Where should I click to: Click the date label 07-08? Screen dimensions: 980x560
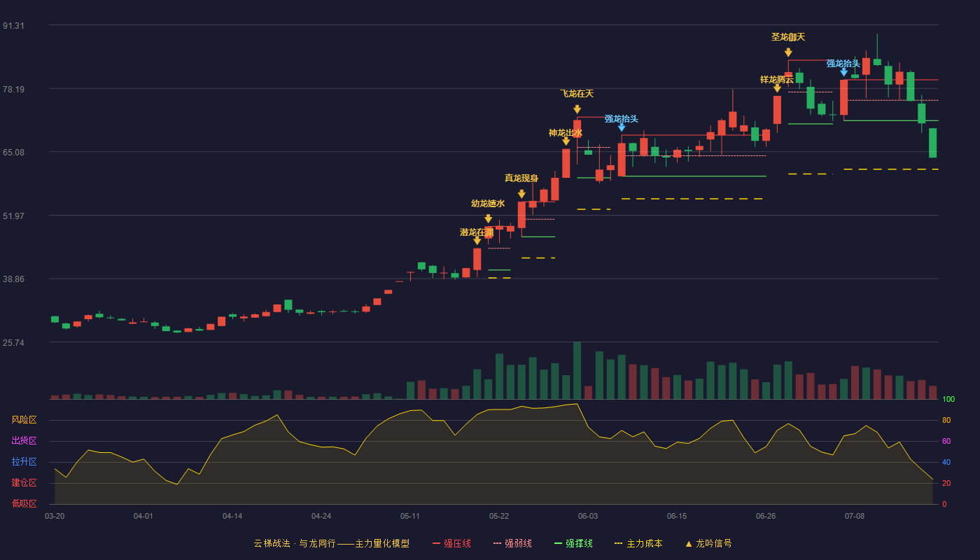pos(855,516)
